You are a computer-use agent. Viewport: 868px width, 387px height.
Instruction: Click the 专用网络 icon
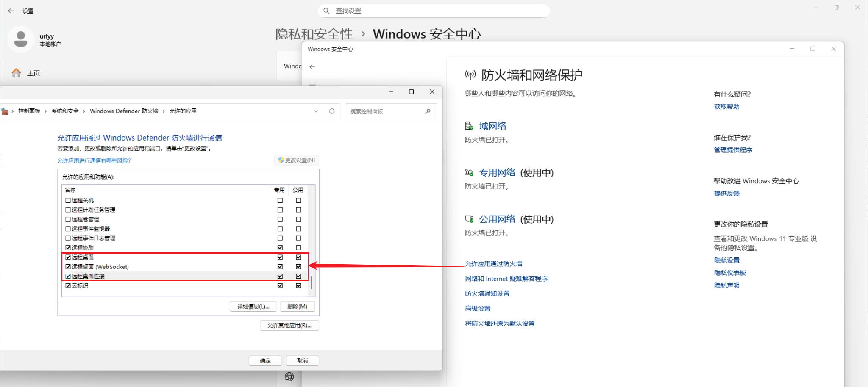coord(469,172)
